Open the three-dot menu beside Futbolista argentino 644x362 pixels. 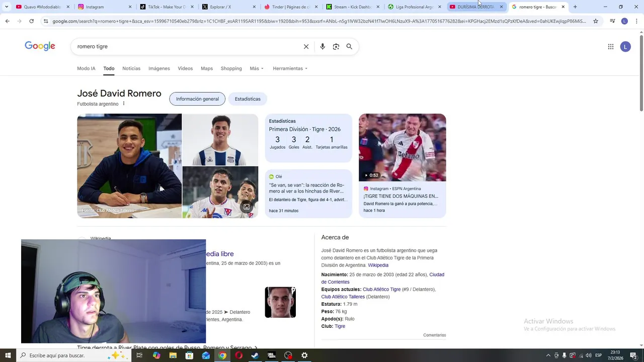[123, 104]
